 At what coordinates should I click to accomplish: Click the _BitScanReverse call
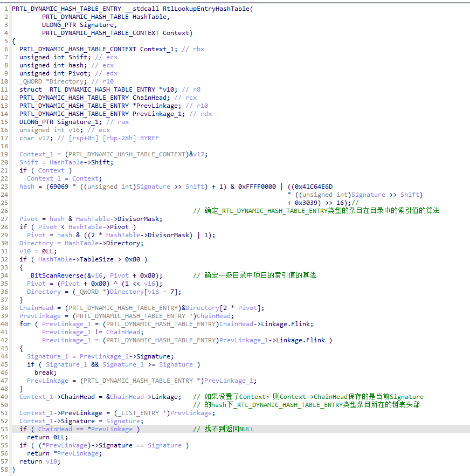[55, 275]
